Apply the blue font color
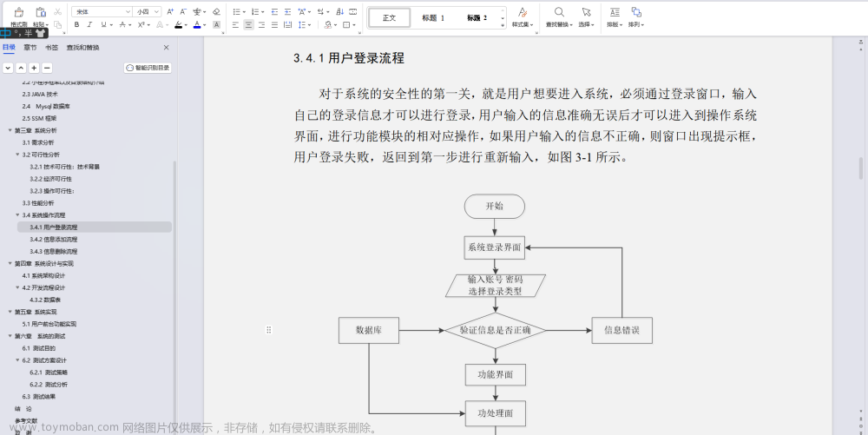This screenshot has width=868, height=435. [197, 24]
